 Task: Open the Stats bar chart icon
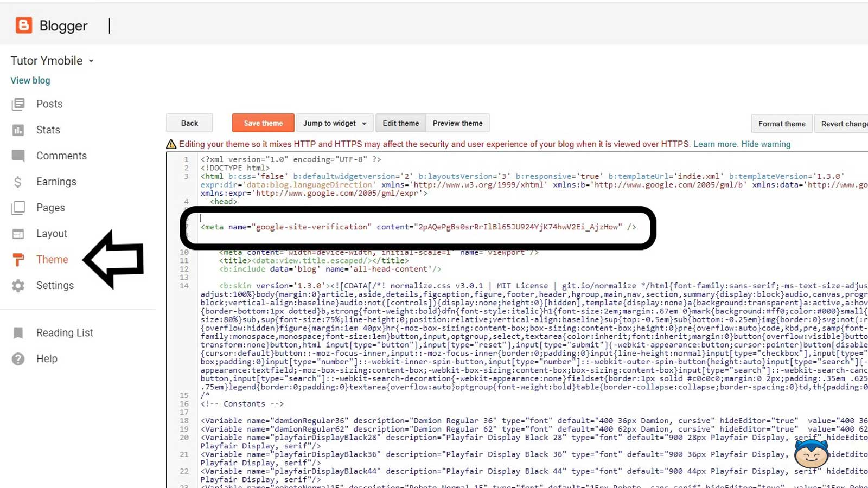tap(18, 130)
